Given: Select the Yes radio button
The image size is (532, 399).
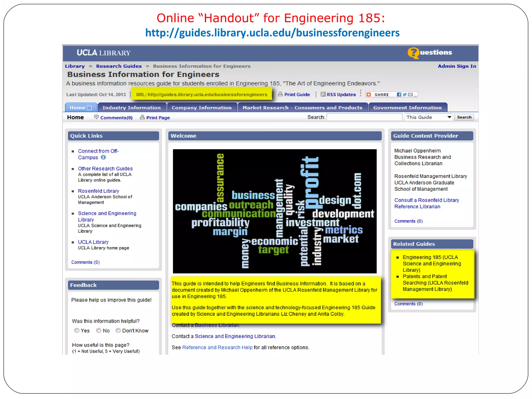Looking at the screenshot, I should [x=77, y=330].
